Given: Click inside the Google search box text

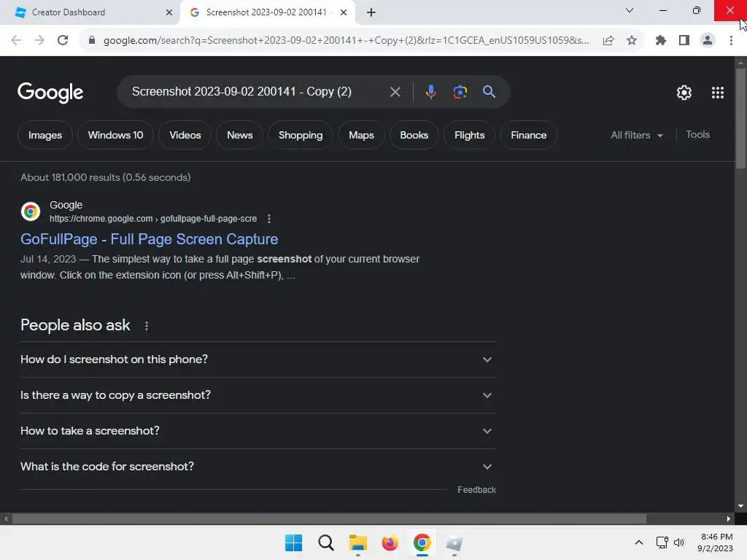Looking at the screenshot, I should tap(241, 91).
